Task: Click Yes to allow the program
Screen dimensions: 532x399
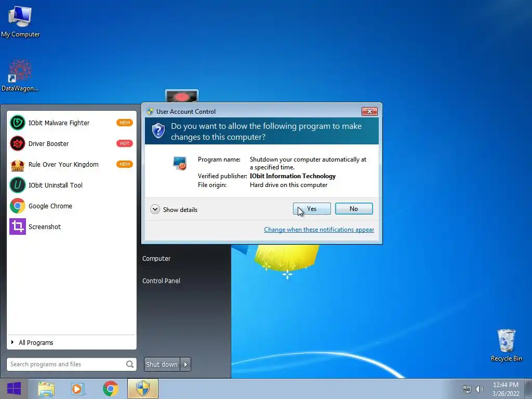Action: coord(312,209)
